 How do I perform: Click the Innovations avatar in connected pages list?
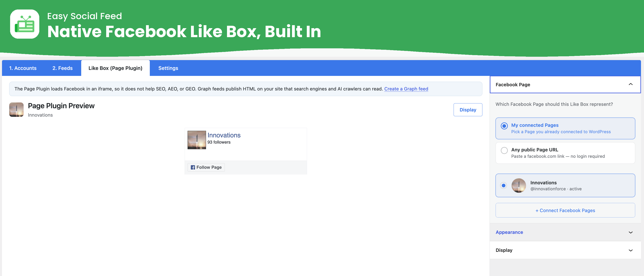point(518,185)
